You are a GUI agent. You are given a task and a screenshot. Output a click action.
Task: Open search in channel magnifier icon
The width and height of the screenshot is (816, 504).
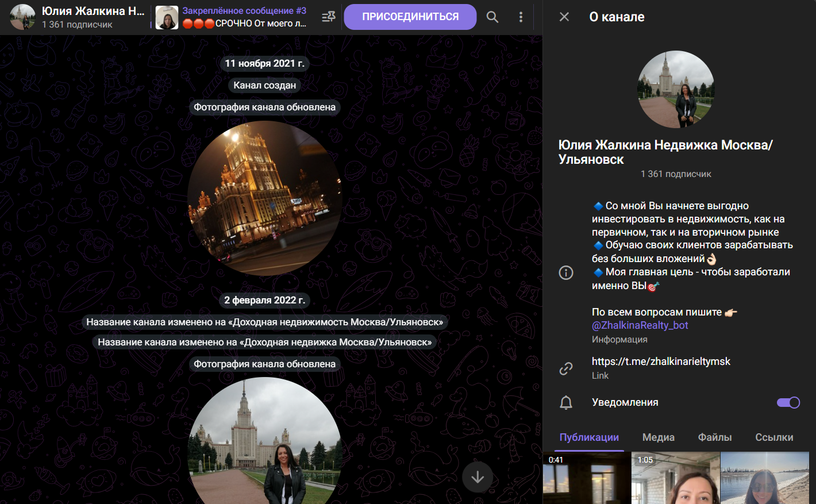492,17
